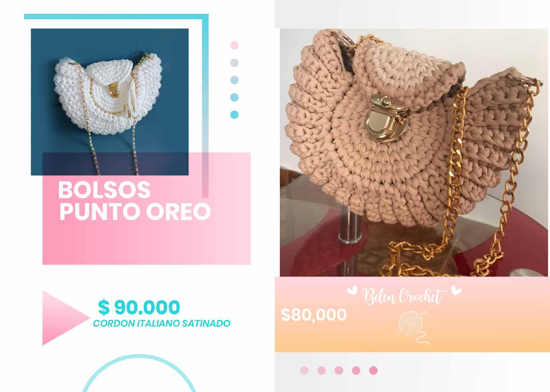Select the top pale pink dot in vertical column
The height and width of the screenshot is (392, 550).
coord(235,45)
